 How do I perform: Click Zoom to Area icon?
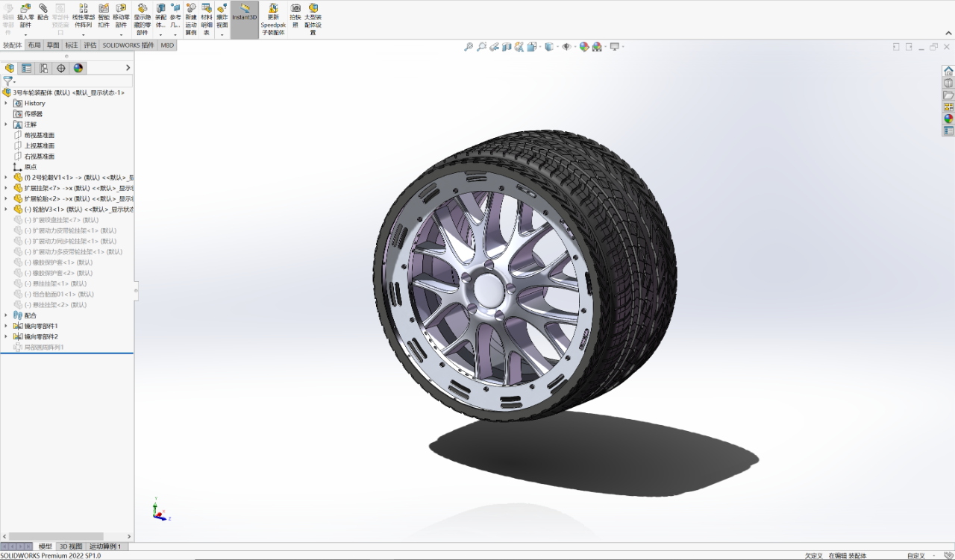coord(482,46)
